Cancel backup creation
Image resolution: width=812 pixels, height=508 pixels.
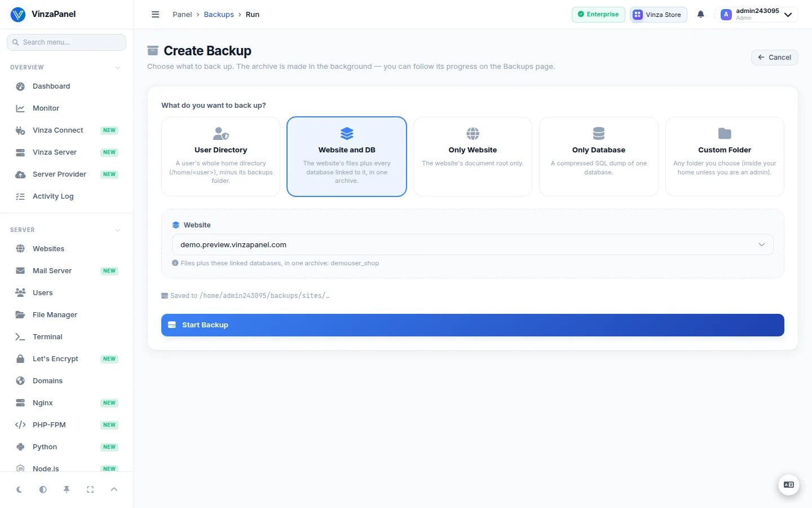tap(774, 58)
